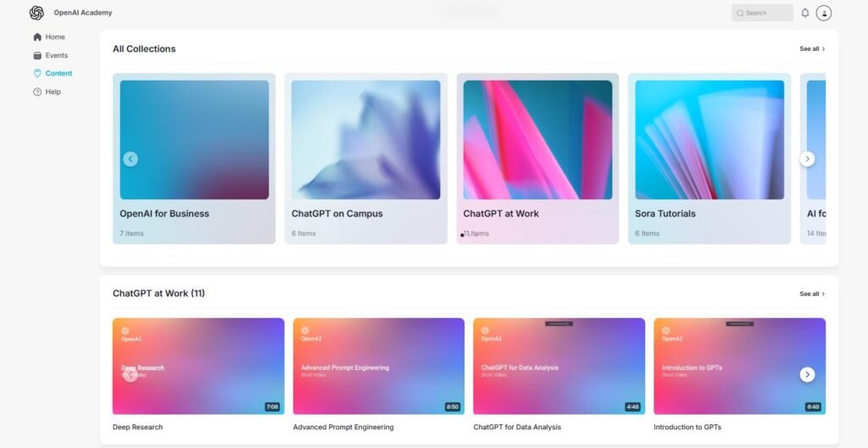Click the Help question mark icon
Viewport: 868px width, 448px height.
(x=37, y=92)
